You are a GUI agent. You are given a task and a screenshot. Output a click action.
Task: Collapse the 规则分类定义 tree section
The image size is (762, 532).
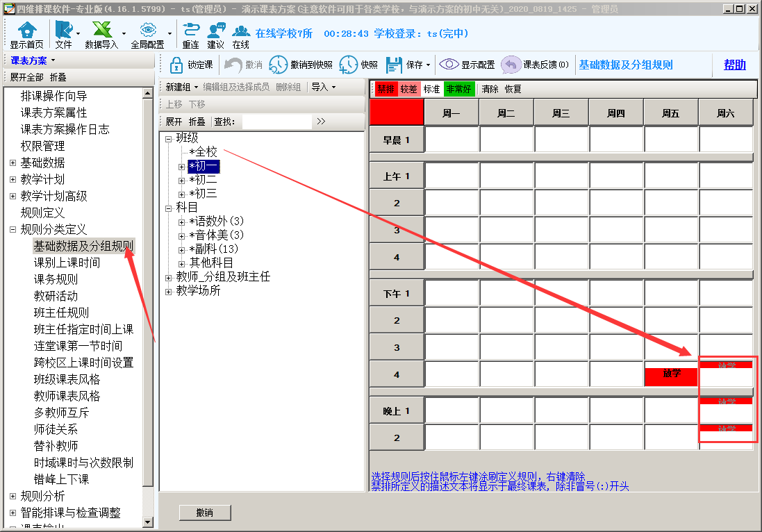pyautogui.click(x=13, y=229)
